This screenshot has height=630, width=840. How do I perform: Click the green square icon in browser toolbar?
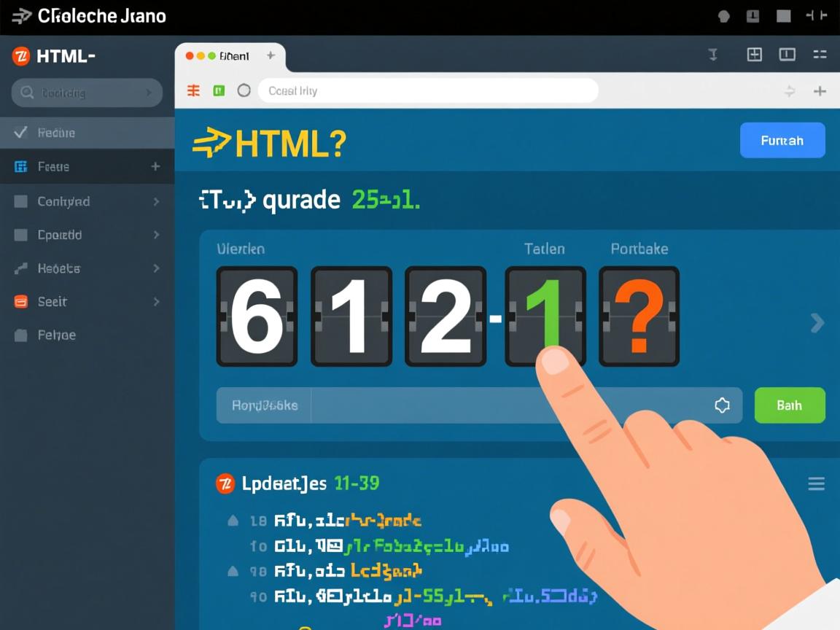pos(219,90)
